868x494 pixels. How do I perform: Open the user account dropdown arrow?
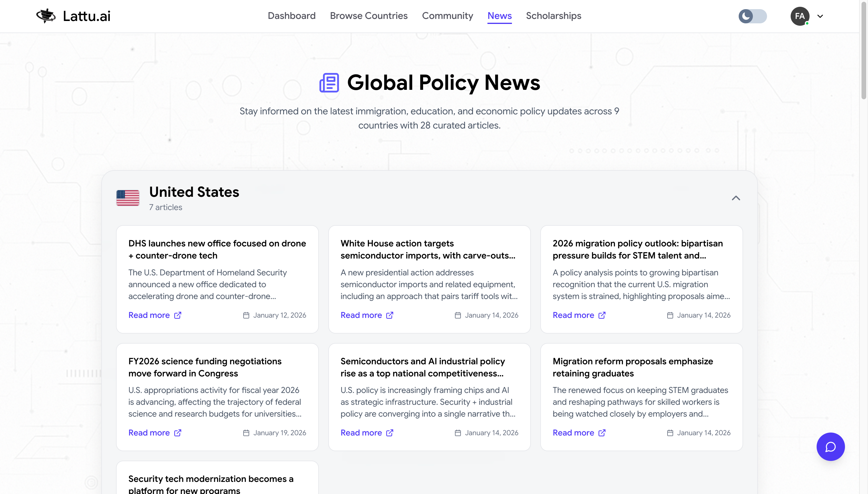(x=820, y=16)
